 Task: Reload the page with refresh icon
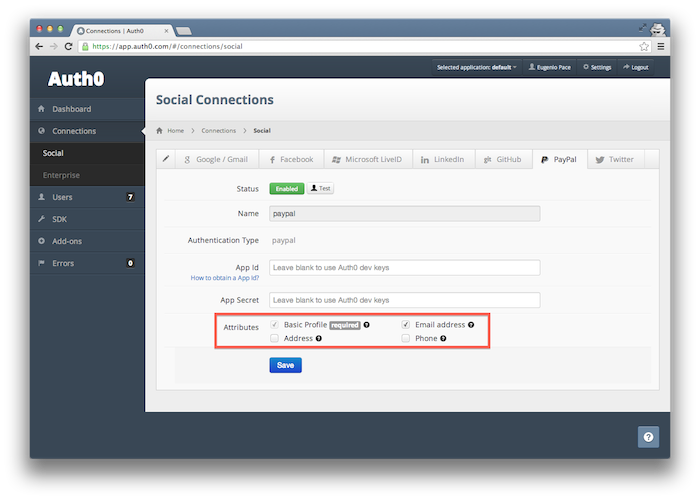coord(68,46)
